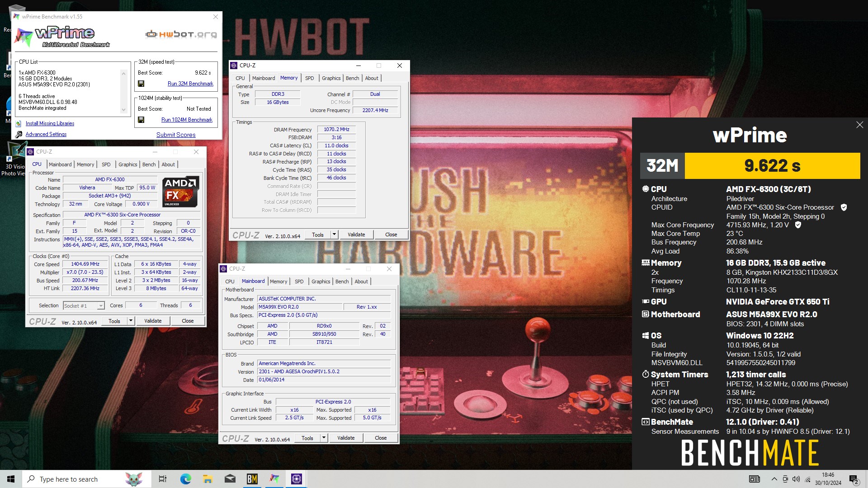Click the Core Speed value 1404.69 MHz

(x=85, y=264)
